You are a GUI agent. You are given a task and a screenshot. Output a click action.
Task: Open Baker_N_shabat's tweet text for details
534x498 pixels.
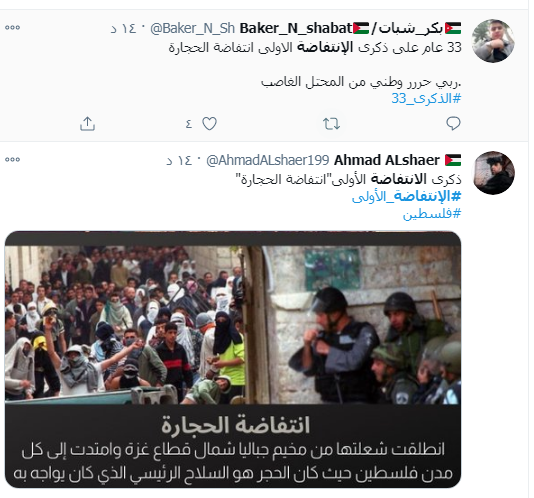coord(315,65)
